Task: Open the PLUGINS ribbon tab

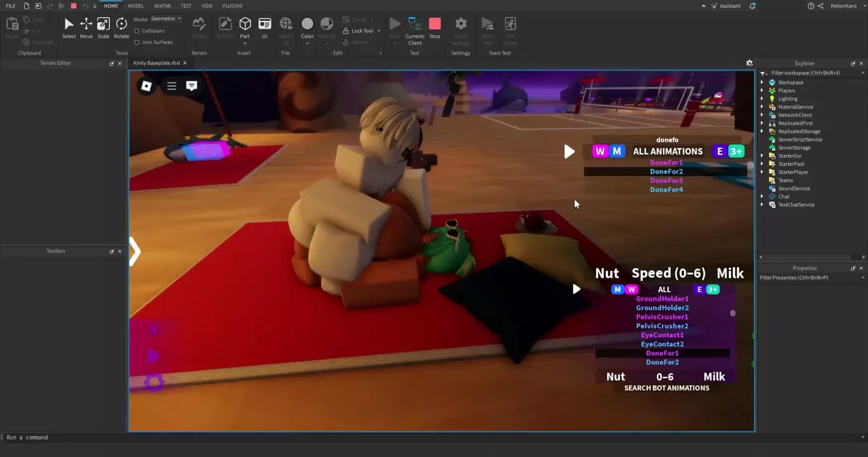Action: (232, 6)
